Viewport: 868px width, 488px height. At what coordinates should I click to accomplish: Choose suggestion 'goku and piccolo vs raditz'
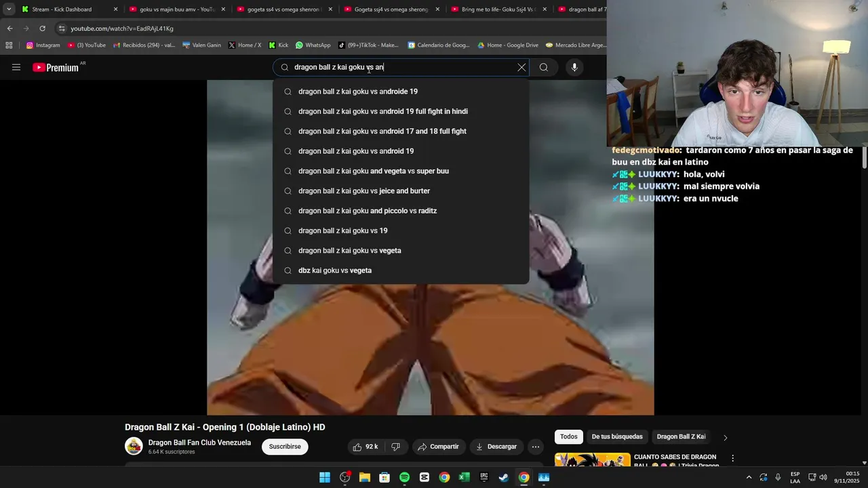pyautogui.click(x=401, y=211)
